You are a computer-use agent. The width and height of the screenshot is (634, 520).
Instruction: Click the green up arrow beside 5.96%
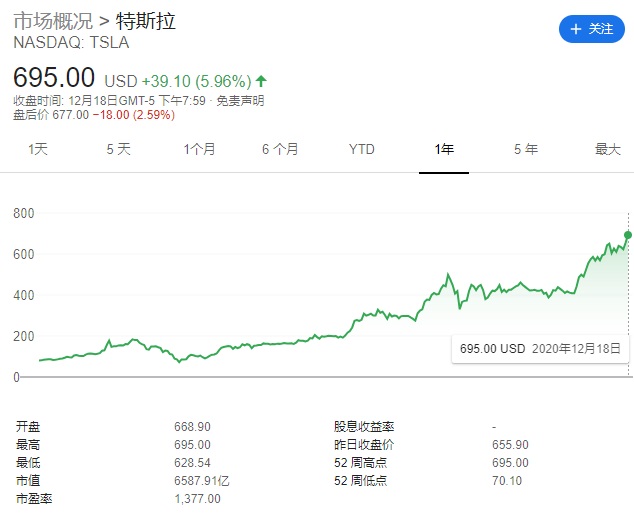(262, 80)
